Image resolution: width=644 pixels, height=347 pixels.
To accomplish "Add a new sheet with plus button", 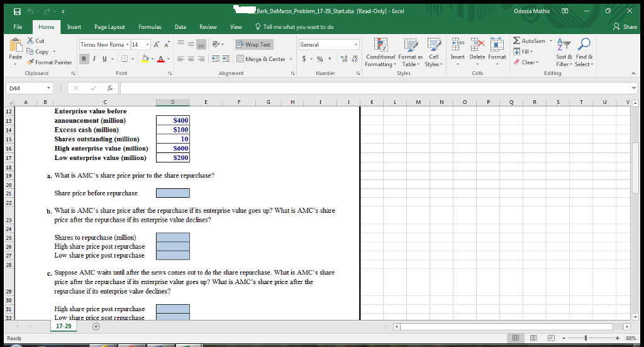I will click(x=96, y=327).
